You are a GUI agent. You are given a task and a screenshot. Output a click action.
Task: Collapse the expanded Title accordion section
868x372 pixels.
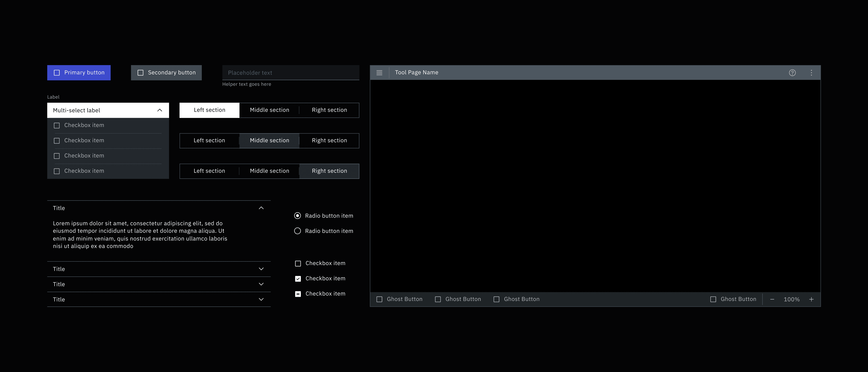click(x=261, y=208)
